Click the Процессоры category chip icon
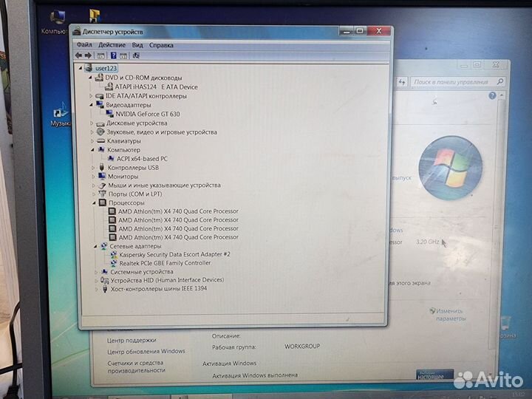The image size is (532, 399). click(103, 202)
